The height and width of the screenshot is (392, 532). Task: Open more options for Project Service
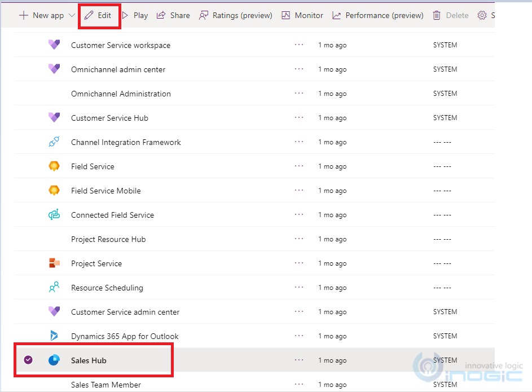coord(299,263)
